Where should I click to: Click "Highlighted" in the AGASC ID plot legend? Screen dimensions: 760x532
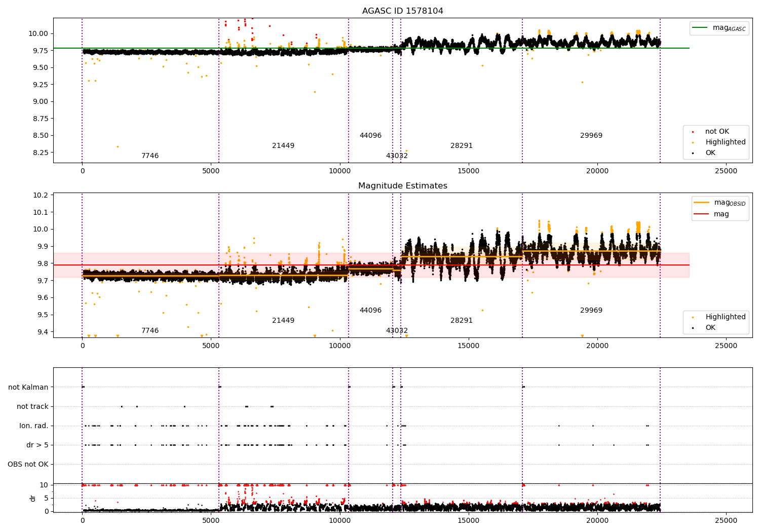coord(726,142)
